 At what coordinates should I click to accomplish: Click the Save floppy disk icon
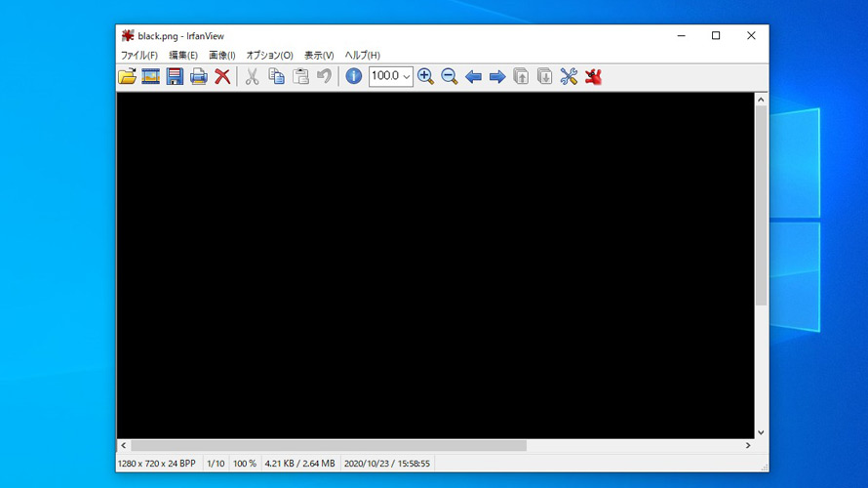click(175, 76)
